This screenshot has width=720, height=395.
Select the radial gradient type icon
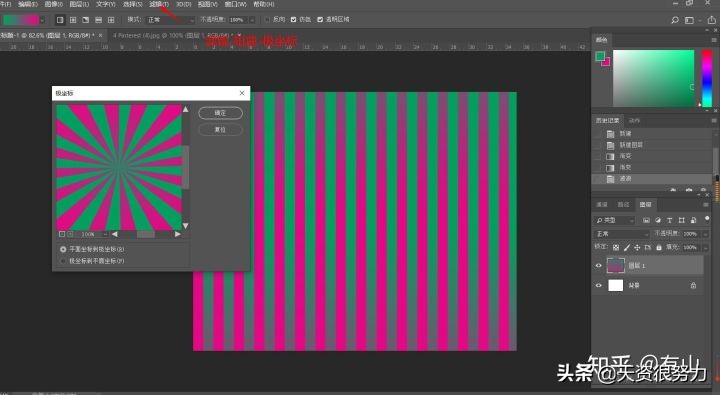tap(73, 20)
